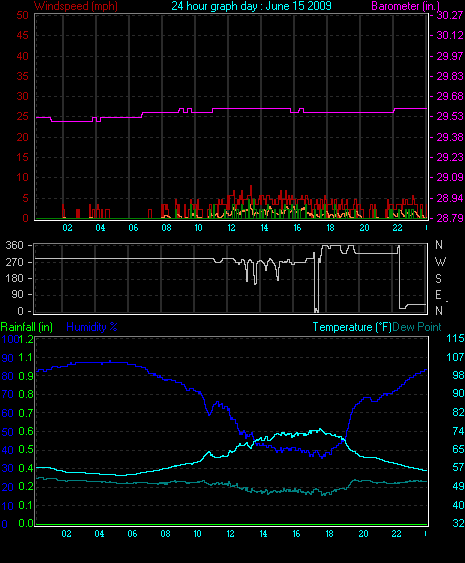Image resolution: width=465 pixels, height=563 pixels.
Task: Select the 29.68 barometer scale value
Action: [450, 97]
